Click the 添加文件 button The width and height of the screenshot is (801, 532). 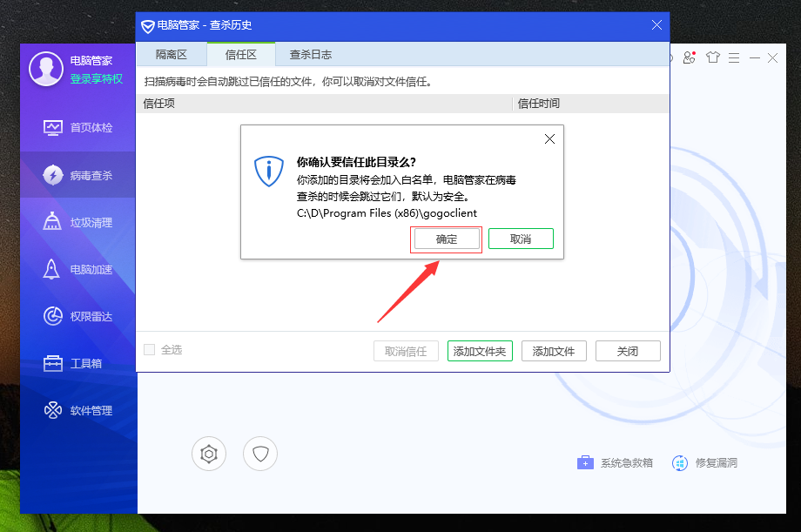pyautogui.click(x=554, y=351)
